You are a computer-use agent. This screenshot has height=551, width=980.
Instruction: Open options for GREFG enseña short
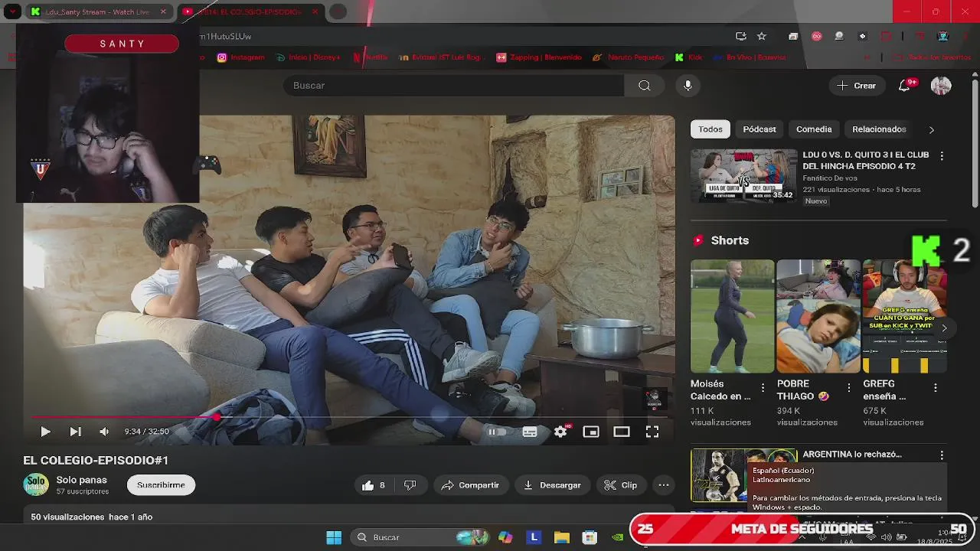[x=935, y=388]
